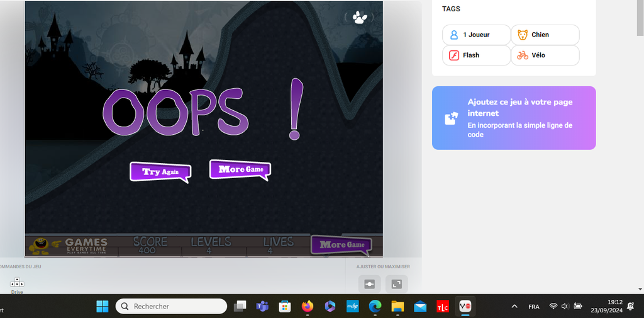
Task: Click the Games Everytime logo
Action: pyautogui.click(x=70, y=245)
